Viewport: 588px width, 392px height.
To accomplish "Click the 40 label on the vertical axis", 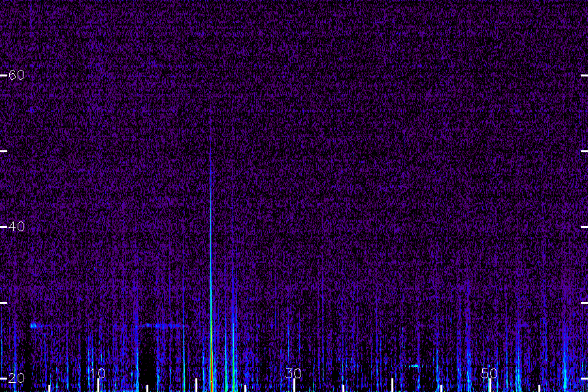I will tap(16, 227).
